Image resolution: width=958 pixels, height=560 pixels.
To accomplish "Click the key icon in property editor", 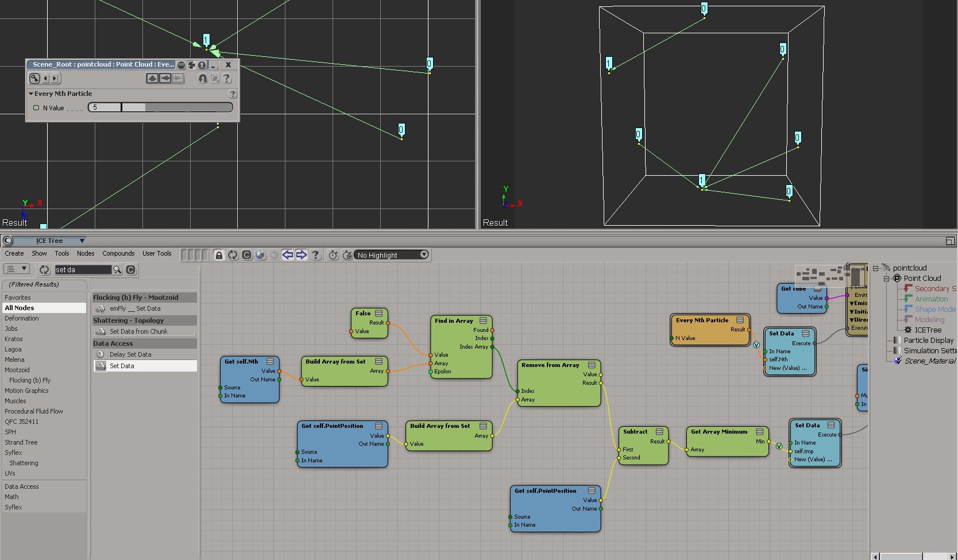I will coord(35,78).
